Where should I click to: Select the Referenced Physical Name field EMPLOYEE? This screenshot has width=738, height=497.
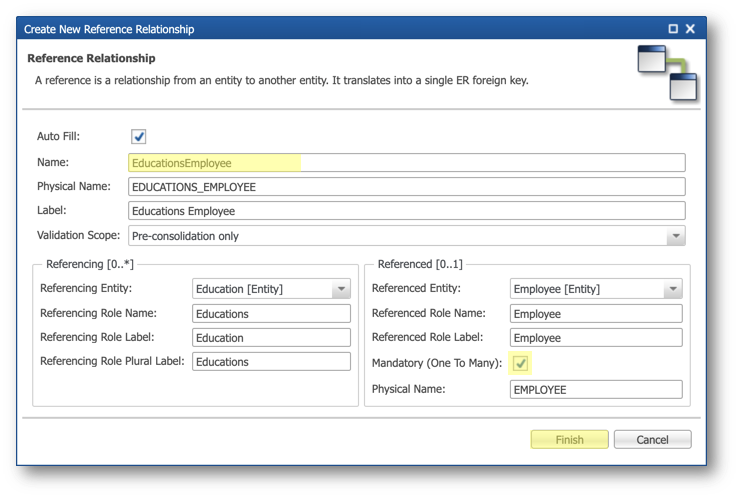[x=596, y=390]
